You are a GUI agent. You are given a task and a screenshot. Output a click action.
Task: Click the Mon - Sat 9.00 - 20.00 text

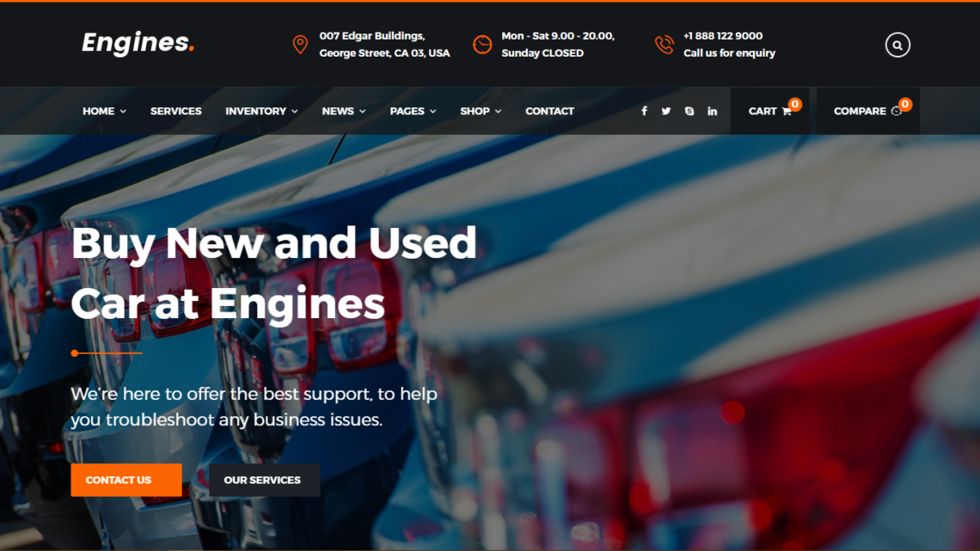click(x=558, y=36)
